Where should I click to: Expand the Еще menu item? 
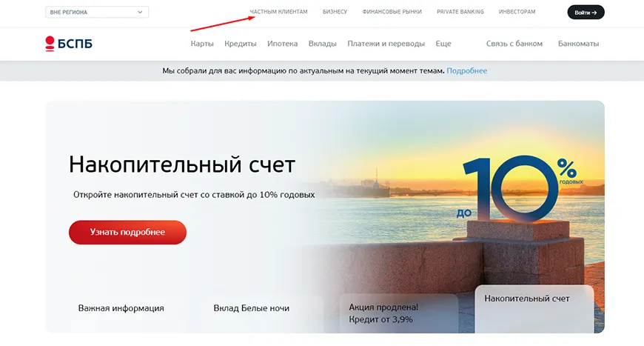(443, 44)
